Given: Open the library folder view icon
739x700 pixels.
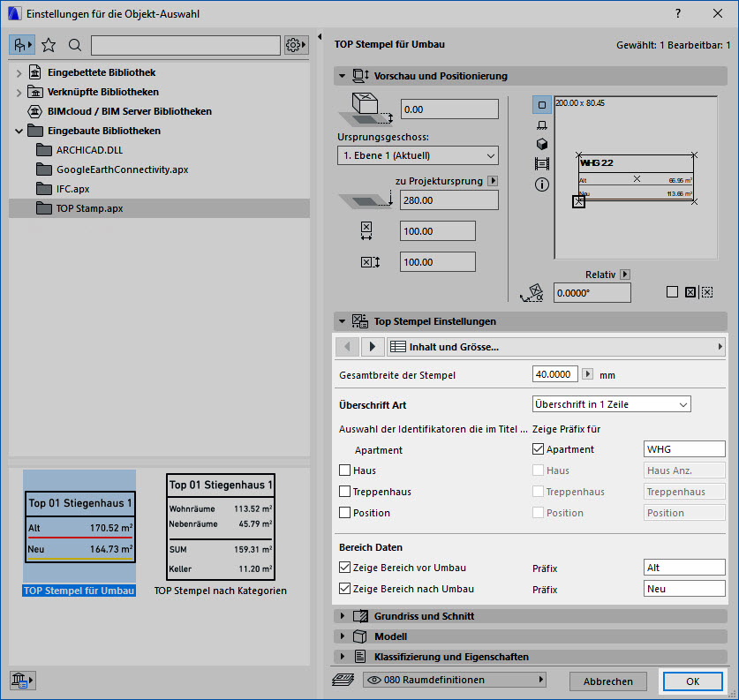Looking at the screenshot, I should 22,45.
